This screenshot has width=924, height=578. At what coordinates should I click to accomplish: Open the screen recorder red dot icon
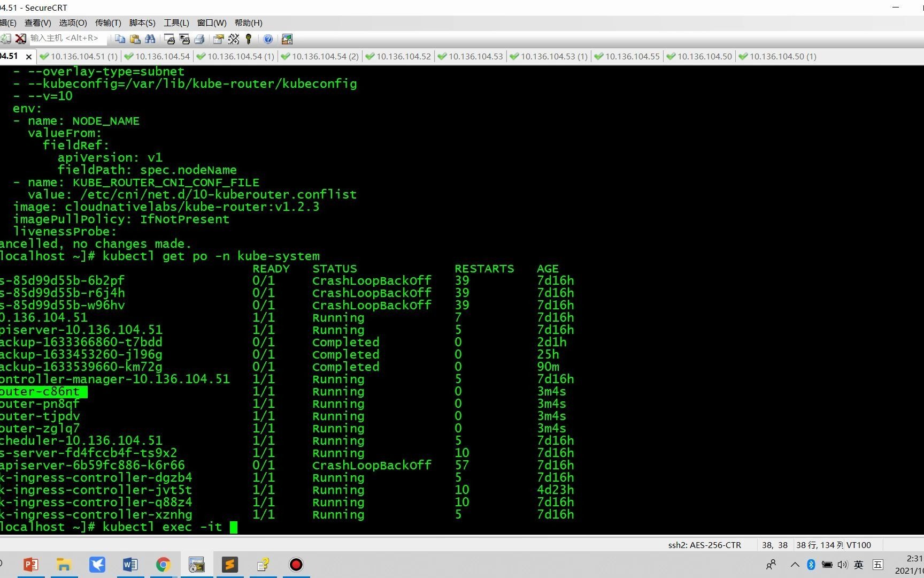(296, 565)
